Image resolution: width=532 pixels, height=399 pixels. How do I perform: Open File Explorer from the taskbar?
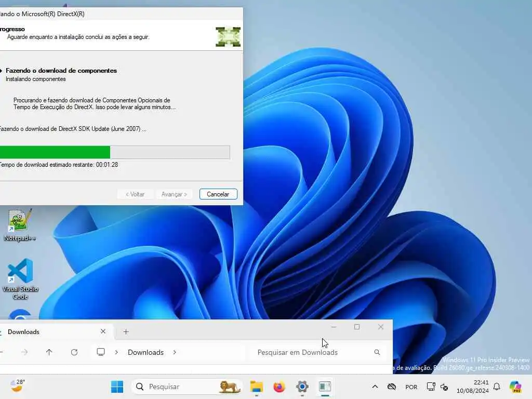(257, 387)
